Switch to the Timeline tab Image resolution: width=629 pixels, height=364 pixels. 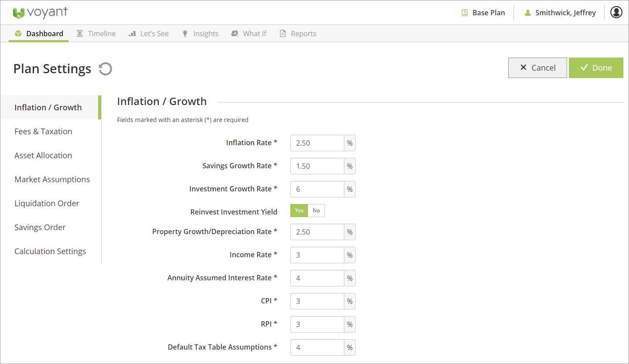96,34
